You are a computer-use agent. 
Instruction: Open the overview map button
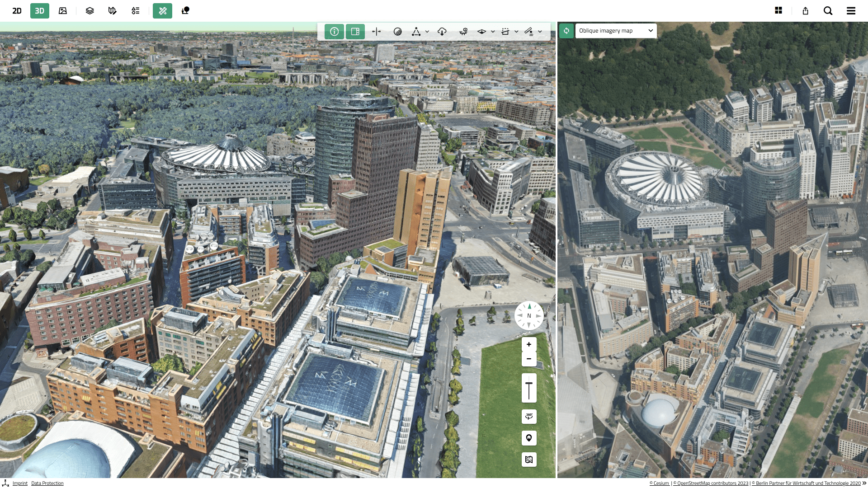click(529, 460)
